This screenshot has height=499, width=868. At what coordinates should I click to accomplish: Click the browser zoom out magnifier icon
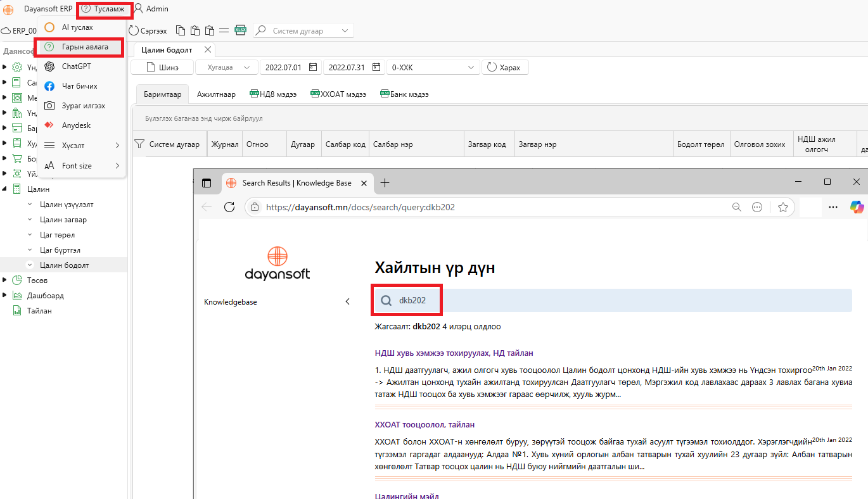coord(736,207)
